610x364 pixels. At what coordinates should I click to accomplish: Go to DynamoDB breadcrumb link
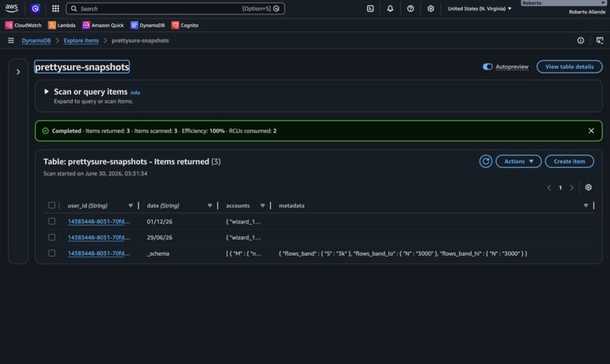pyautogui.click(x=36, y=40)
